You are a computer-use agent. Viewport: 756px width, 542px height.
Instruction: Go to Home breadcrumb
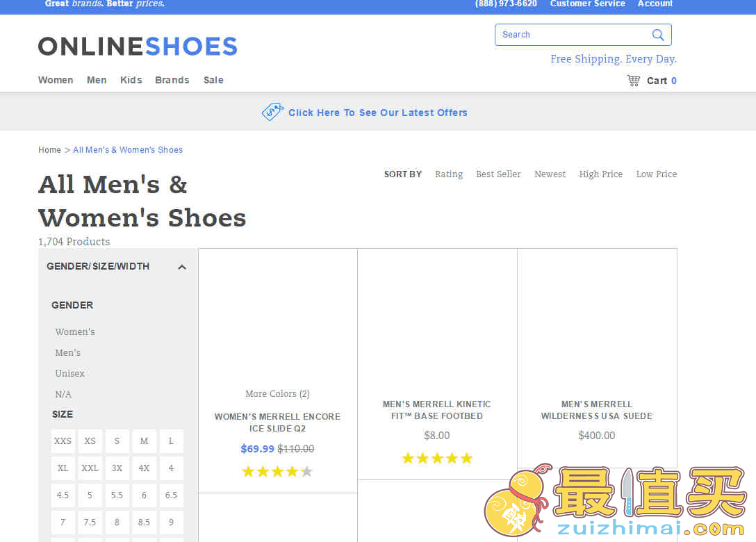tap(49, 150)
